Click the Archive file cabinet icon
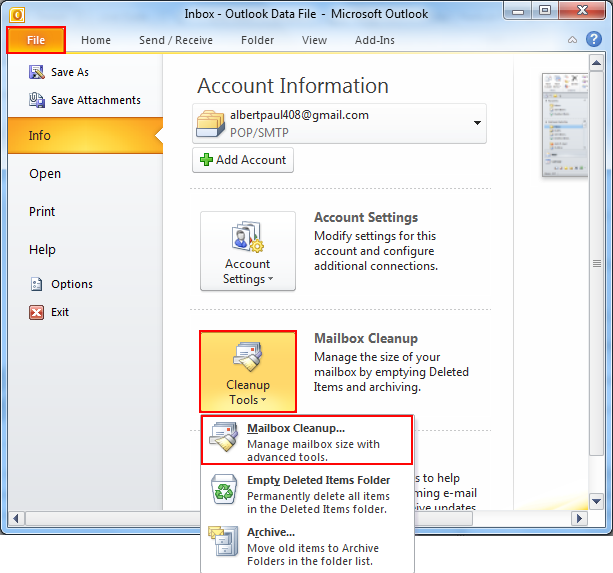Image resolution: width=613 pixels, height=573 pixels. tap(223, 541)
